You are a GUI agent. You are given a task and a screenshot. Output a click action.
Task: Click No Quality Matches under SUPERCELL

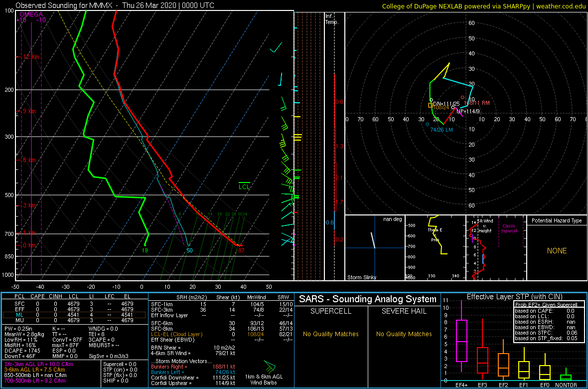coord(331,334)
